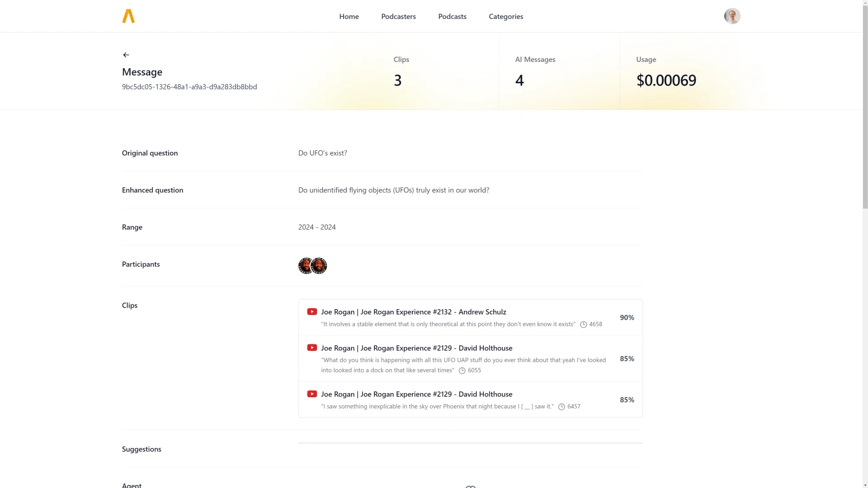Image resolution: width=868 pixels, height=488 pixels.
Task: Click the clock icon beside 6457
Action: coord(561,407)
